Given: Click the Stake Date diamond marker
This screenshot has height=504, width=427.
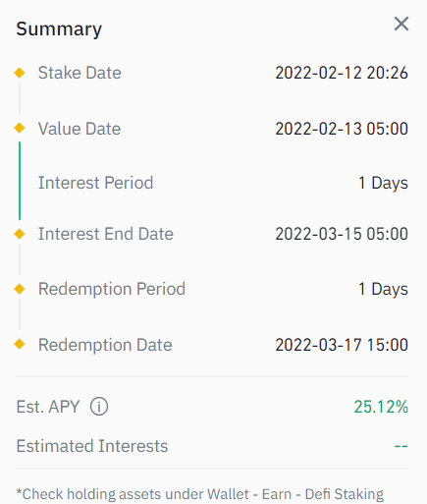Looking at the screenshot, I should pos(20,73).
